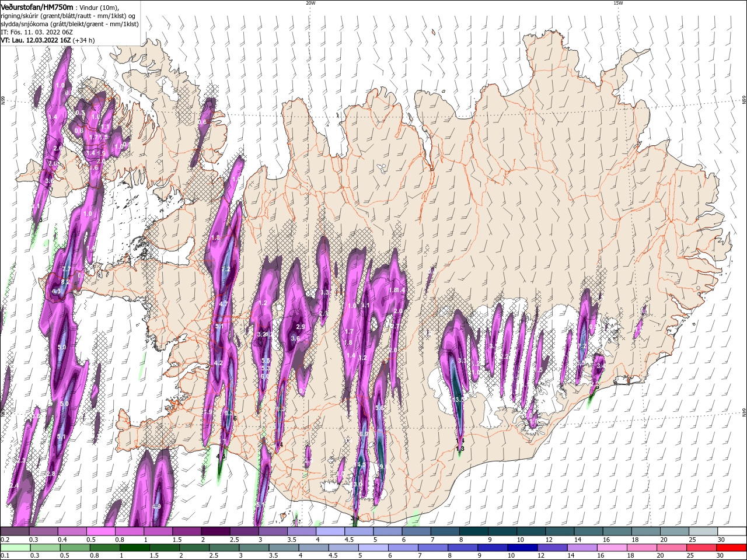Screen dimensions: 747x560
Task: Click the 6.9 precipitation value on the map
Action: pos(364,434)
